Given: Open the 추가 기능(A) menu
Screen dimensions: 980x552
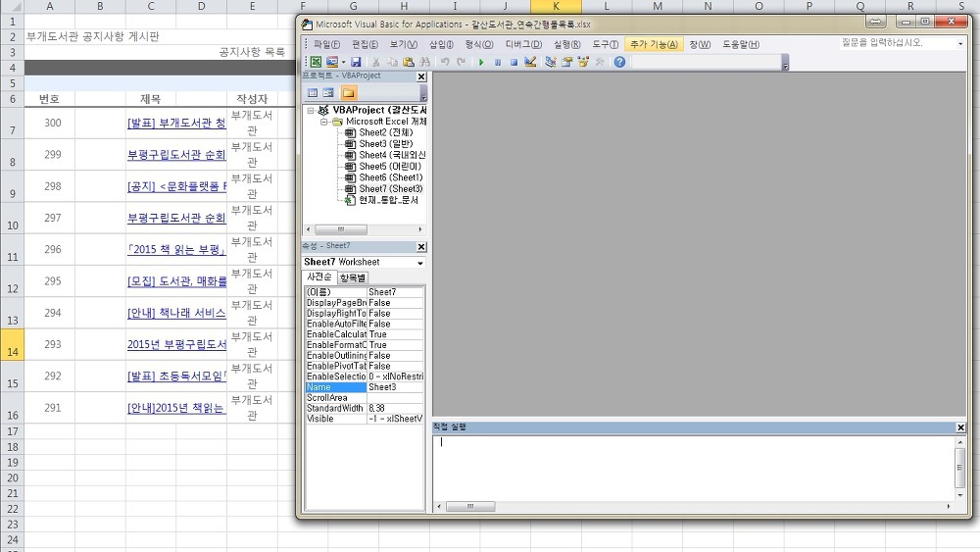Looking at the screenshot, I should point(654,44).
